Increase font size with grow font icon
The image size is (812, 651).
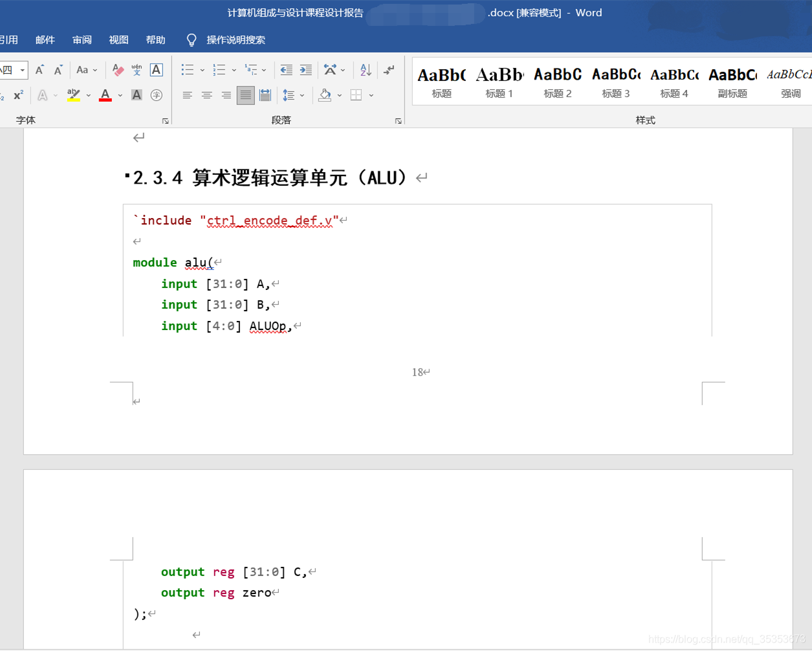tap(39, 70)
